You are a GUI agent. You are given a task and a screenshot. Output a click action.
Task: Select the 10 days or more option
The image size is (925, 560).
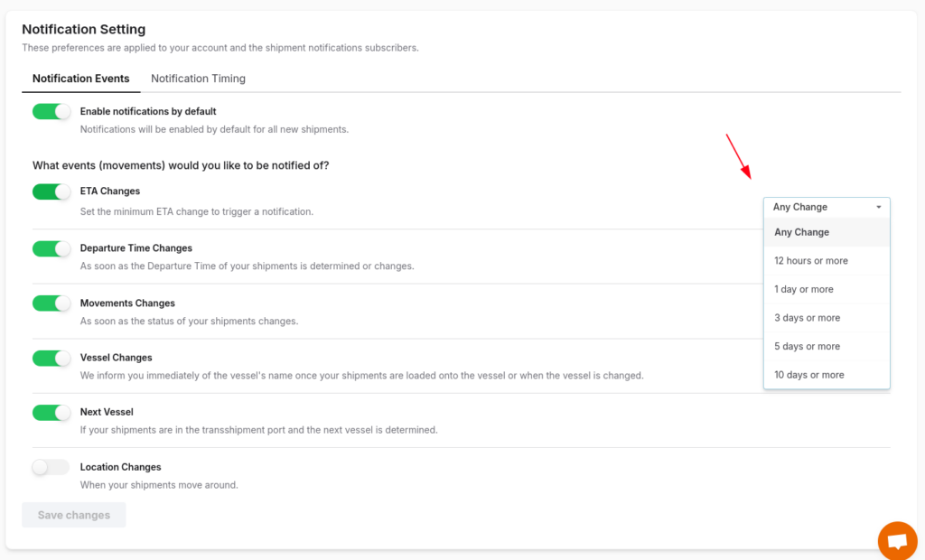point(808,374)
